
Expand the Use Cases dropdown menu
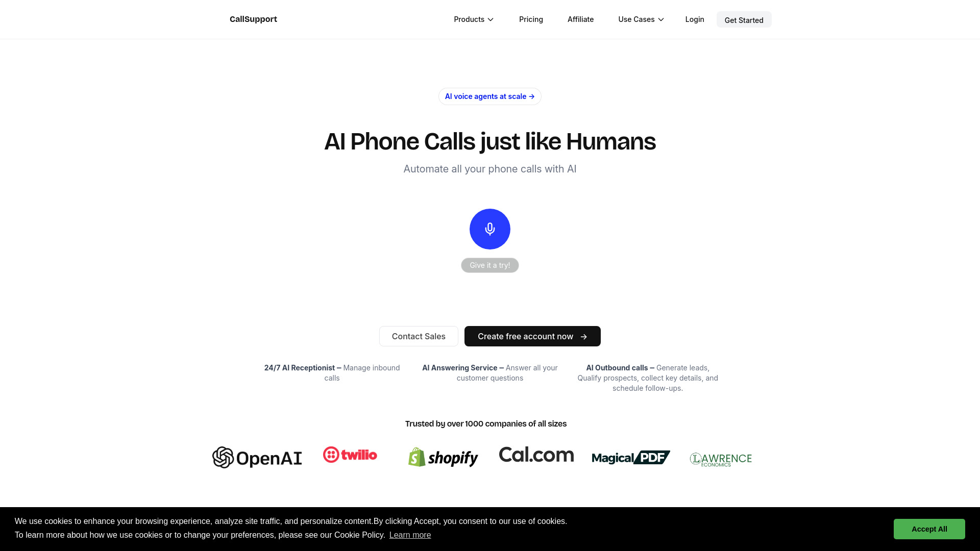tap(640, 19)
